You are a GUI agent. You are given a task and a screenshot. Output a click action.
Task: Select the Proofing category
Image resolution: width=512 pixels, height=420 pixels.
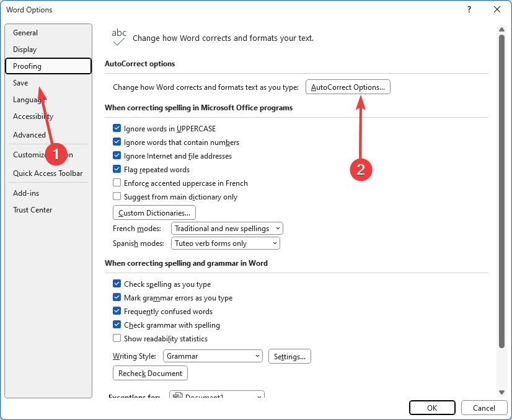[48, 66]
